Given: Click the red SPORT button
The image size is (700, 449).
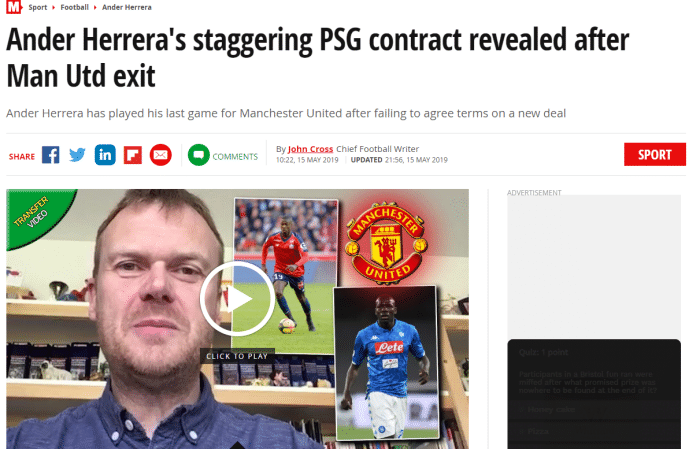Looking at the screenshot, I should pyautogui.click(x=654, y=154).
